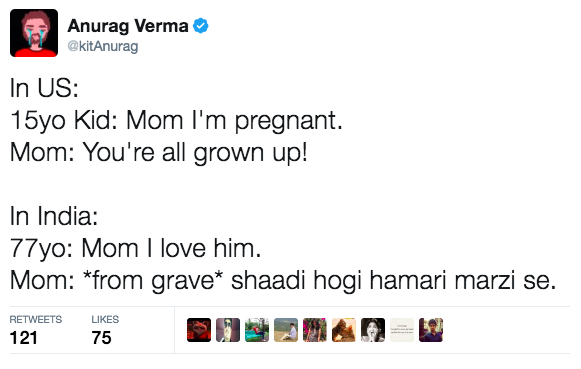Open the red panda liker avatar
This screenshot has width=581, height=369.
click(x=199, y=330)
